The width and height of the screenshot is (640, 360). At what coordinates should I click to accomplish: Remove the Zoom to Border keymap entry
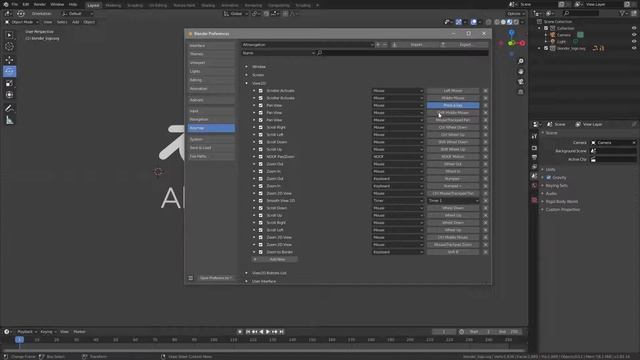pyautogui.click(x=485, y=252)
